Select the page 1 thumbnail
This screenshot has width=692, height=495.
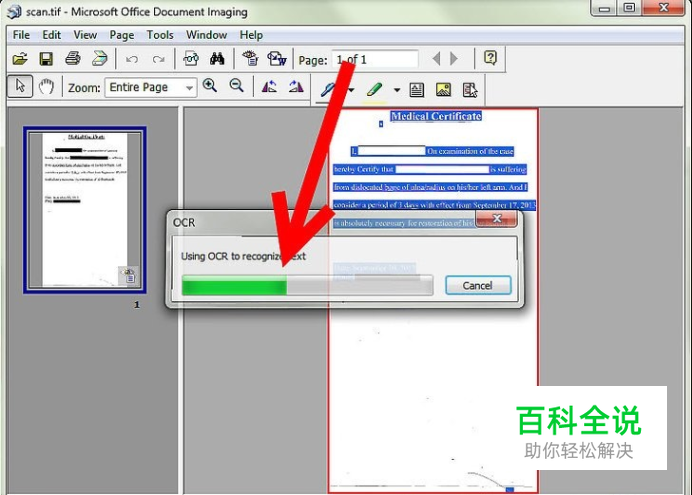[x=85, y=210]
